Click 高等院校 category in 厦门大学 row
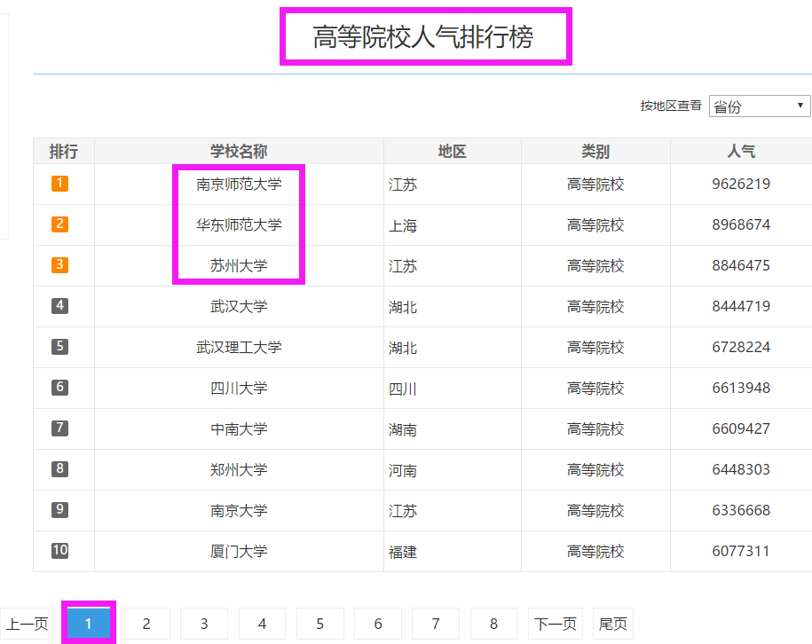Screen dimensions: 812x644 coord(595,552)
